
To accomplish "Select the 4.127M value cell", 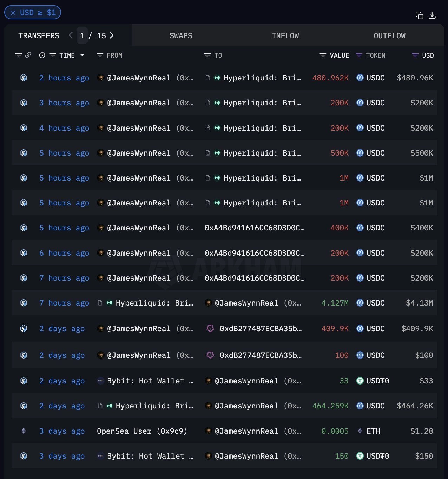I will click(x=335, y=303).
